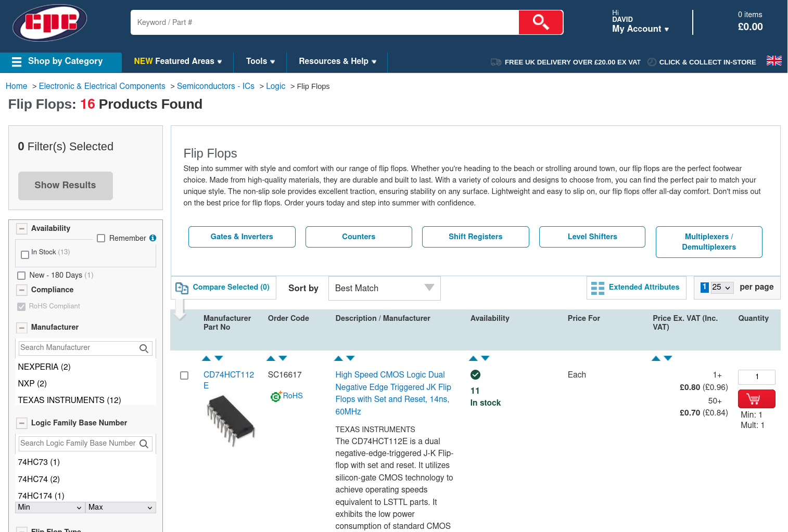788x532 pixels.
Task: Tick the New - 180 Days checkbox
Action: [x=21, y=276]
